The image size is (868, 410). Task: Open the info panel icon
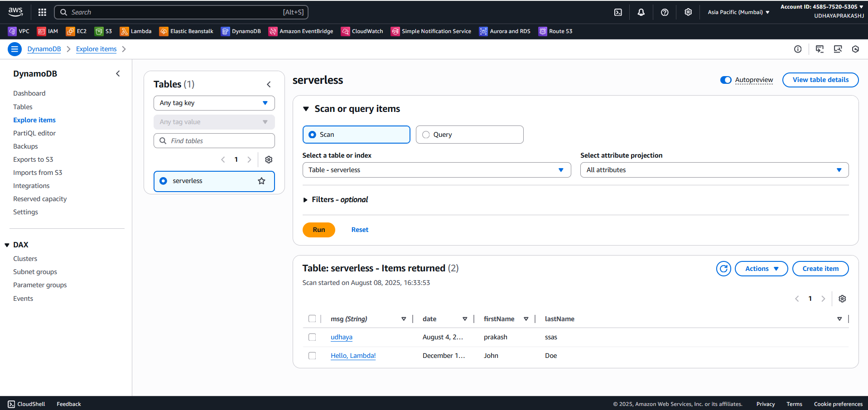pyautogui.click(x=798, y=49)
